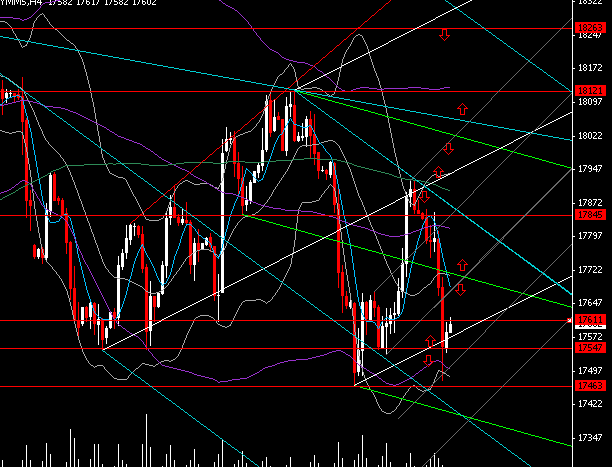Click the 18022 value on price axis
612x467 pixels.
point(590,135)
